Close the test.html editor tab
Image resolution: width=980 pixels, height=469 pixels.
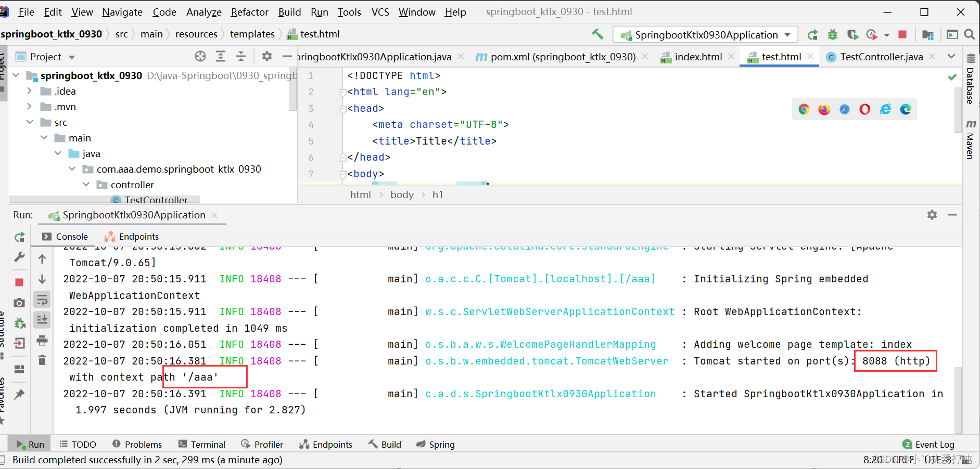pyautogui.click(x=810, y=56)
